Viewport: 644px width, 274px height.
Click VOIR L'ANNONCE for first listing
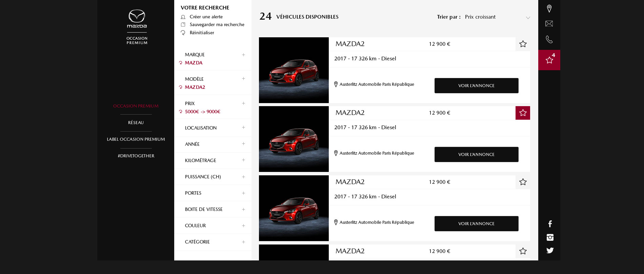pyautogui.click(x=476, y=86)
